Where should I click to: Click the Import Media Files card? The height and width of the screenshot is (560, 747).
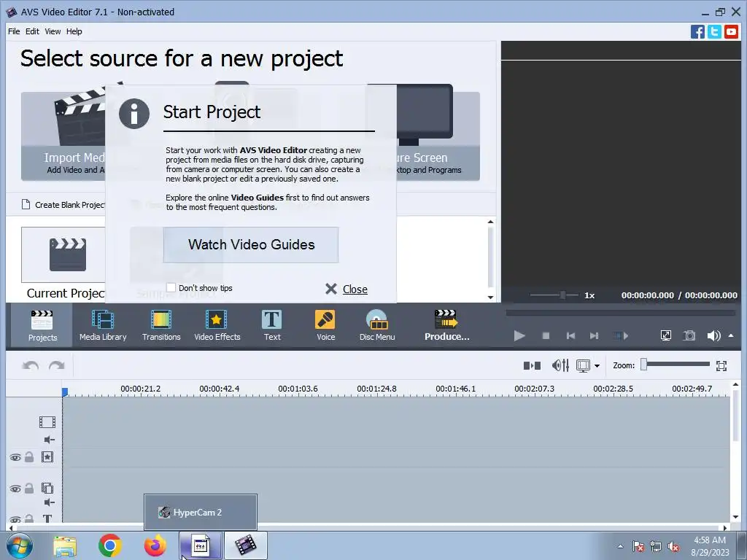click(x=63, y=136)
